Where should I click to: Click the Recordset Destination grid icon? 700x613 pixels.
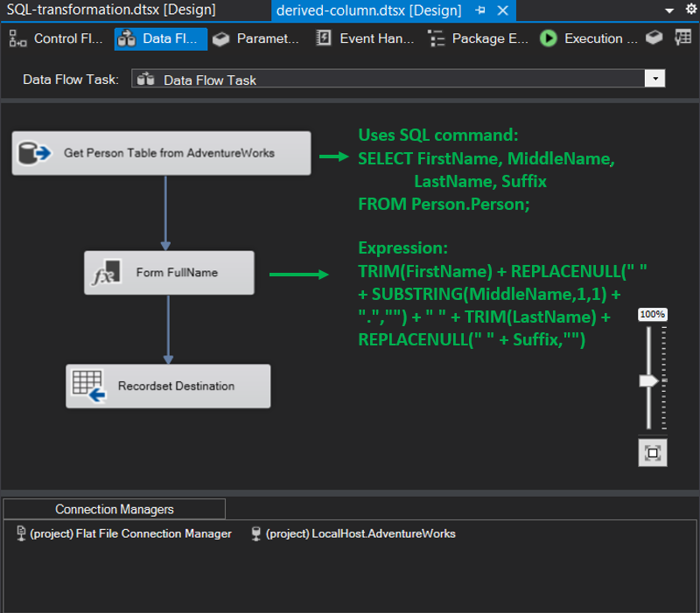coord(88,386)
